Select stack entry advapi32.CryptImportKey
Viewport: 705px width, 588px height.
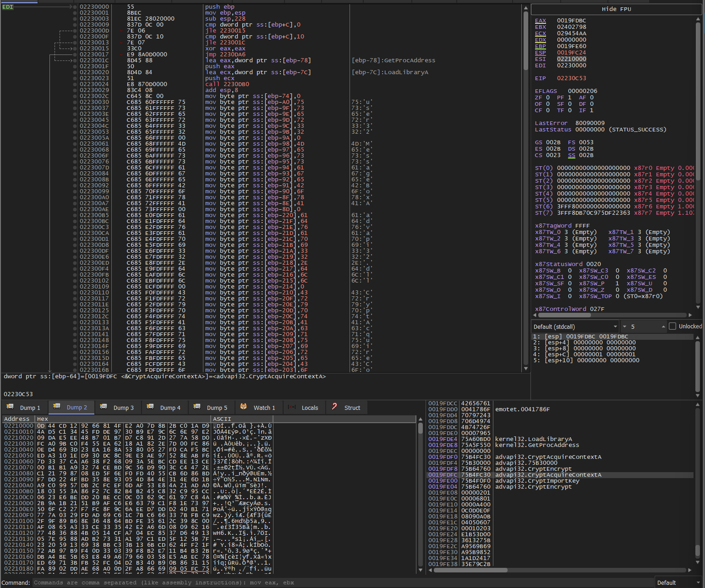point(537,481)
